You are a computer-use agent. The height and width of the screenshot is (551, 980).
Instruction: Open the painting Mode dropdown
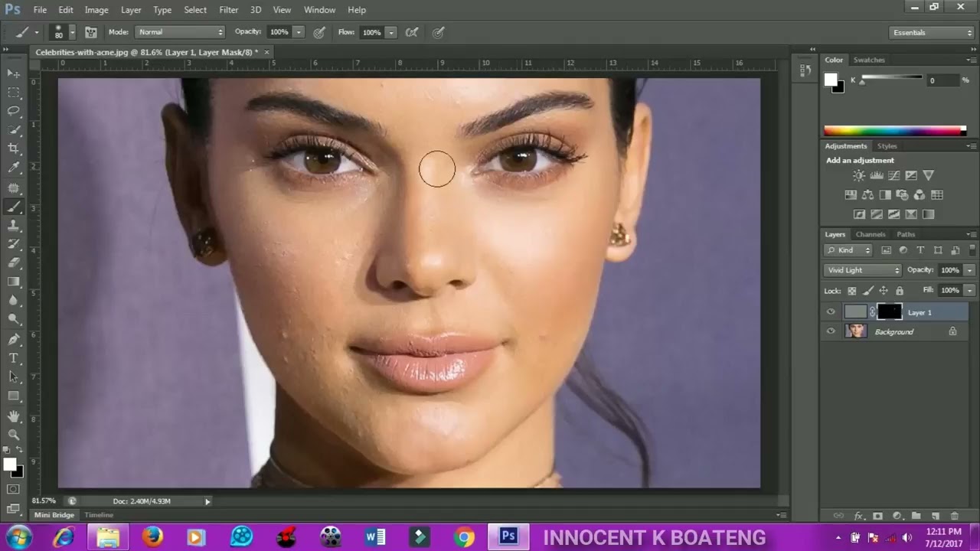[x=180, y=32]
